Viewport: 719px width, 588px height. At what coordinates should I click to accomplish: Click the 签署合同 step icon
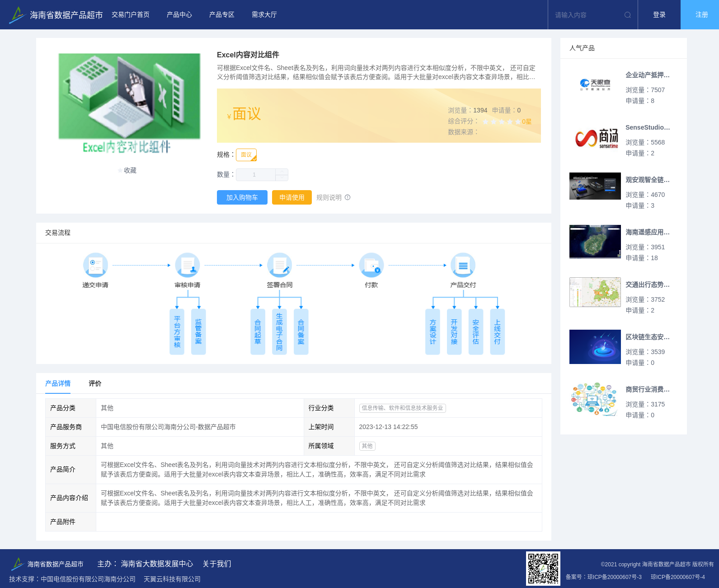click(x=279, y=265)
